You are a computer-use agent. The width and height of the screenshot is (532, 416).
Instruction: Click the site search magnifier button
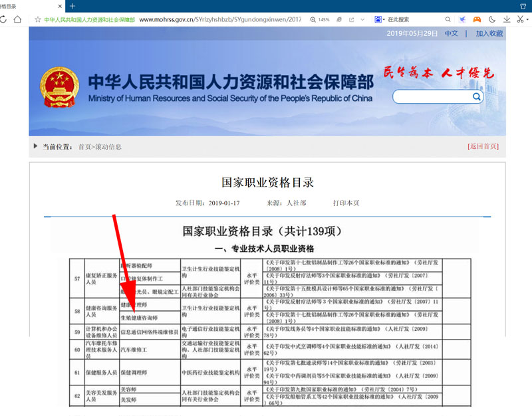(477, 97)
